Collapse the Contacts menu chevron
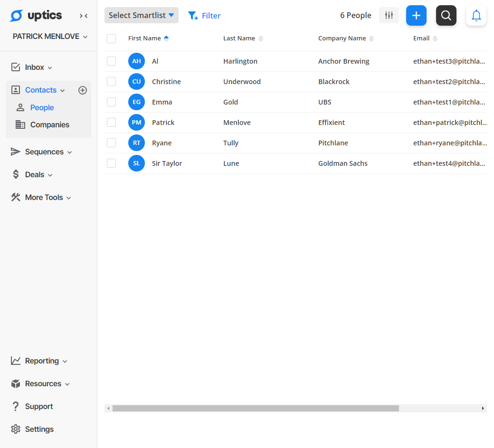 coord(62,91)
